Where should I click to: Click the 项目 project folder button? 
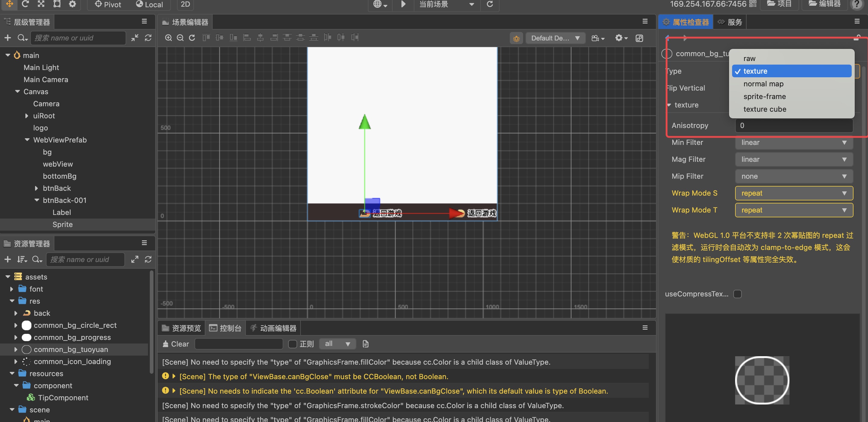779,4
